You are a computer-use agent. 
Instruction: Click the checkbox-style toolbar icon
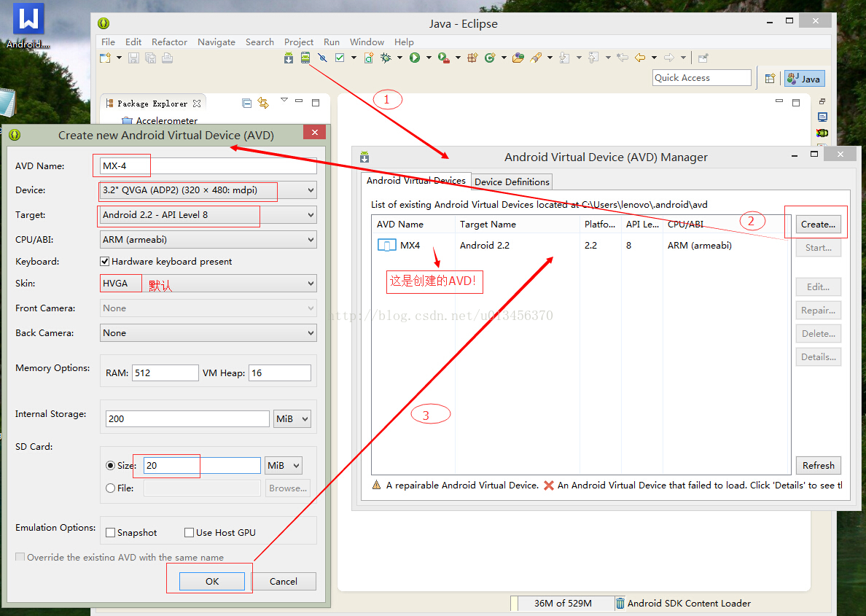pos(340,58)
